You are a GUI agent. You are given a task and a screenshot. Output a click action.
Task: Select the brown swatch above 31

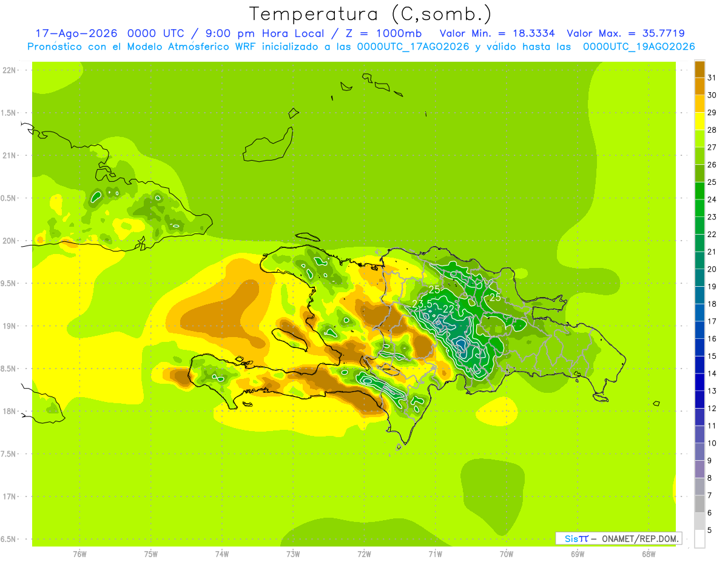click(699, 69)
